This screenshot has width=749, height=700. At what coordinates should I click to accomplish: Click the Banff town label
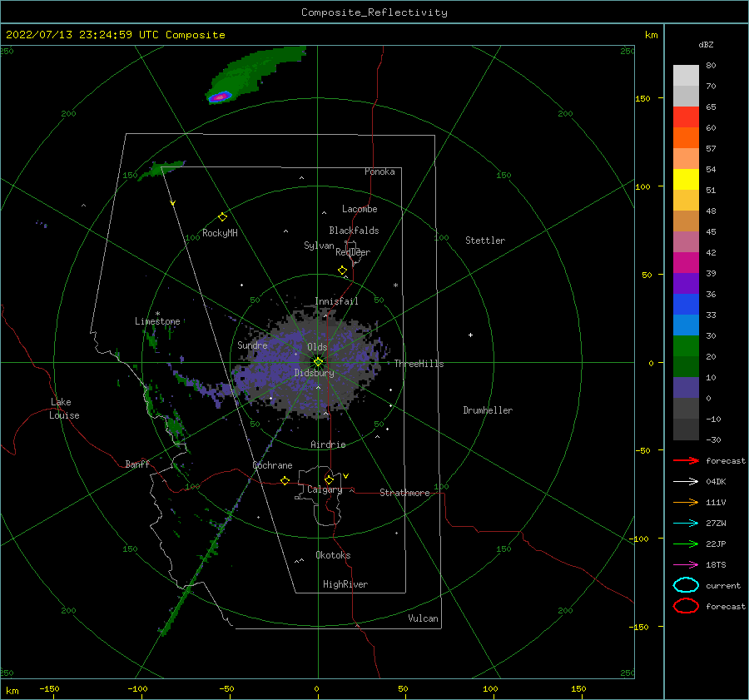coord(137,464)
